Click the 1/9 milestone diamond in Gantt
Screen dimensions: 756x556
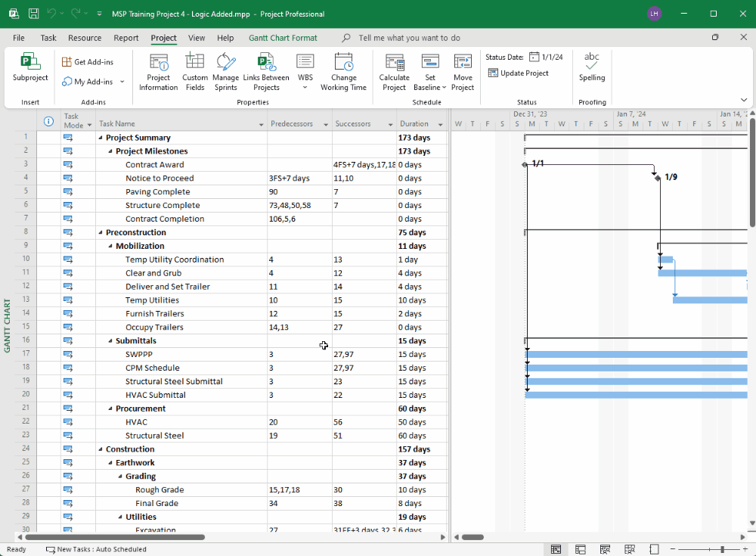[658, 178]
